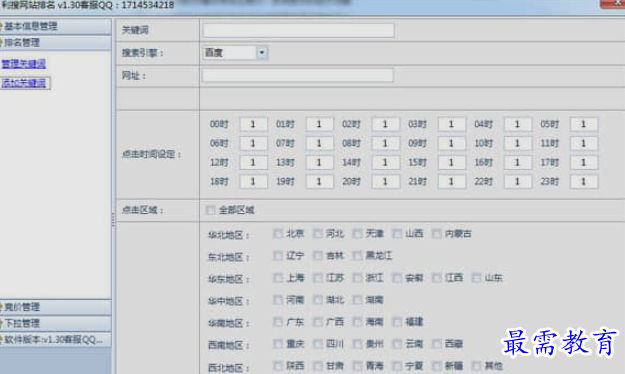The image size is (625, 374).
Task: Check the 云南 region checkbox
Action: pos(397,344)
